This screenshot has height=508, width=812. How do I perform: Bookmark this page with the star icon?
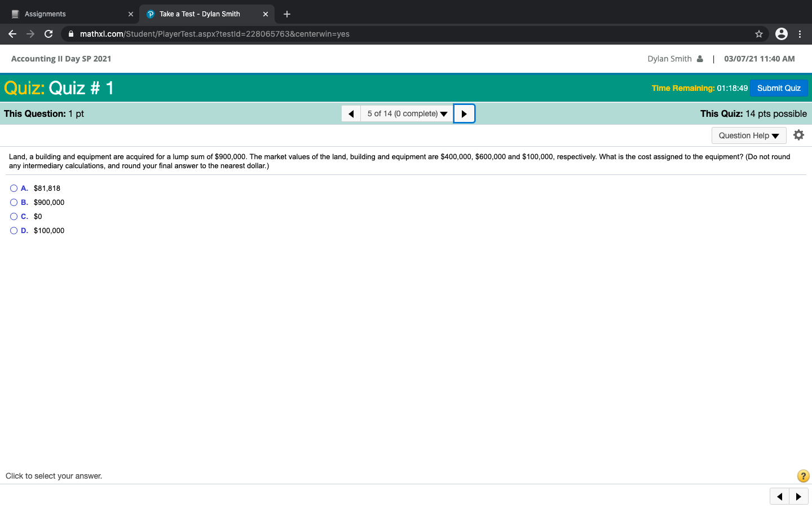[759, 34]
